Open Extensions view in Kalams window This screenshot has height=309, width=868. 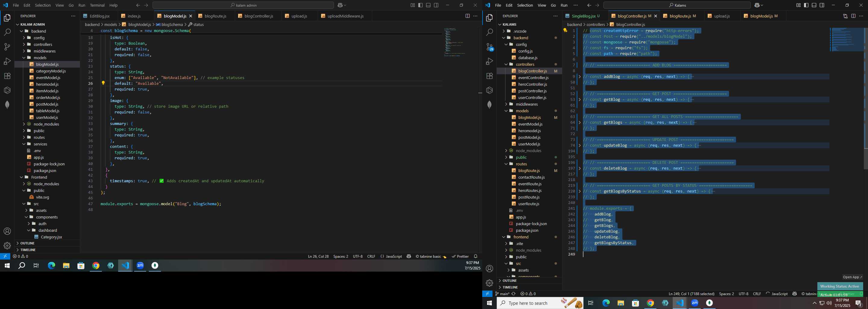click(x=489, y=76)
